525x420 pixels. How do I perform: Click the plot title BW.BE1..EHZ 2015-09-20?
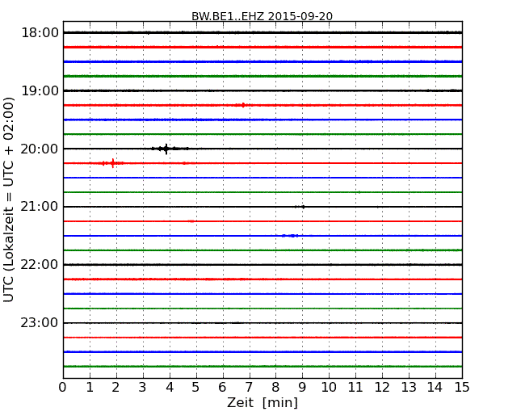click(x=262, y=16)
